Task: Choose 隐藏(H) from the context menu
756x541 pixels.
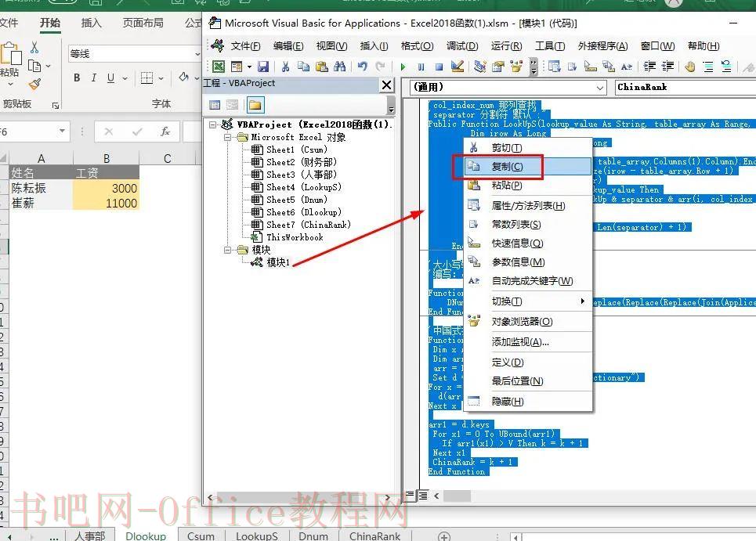Action: click(x=528, y=402)
